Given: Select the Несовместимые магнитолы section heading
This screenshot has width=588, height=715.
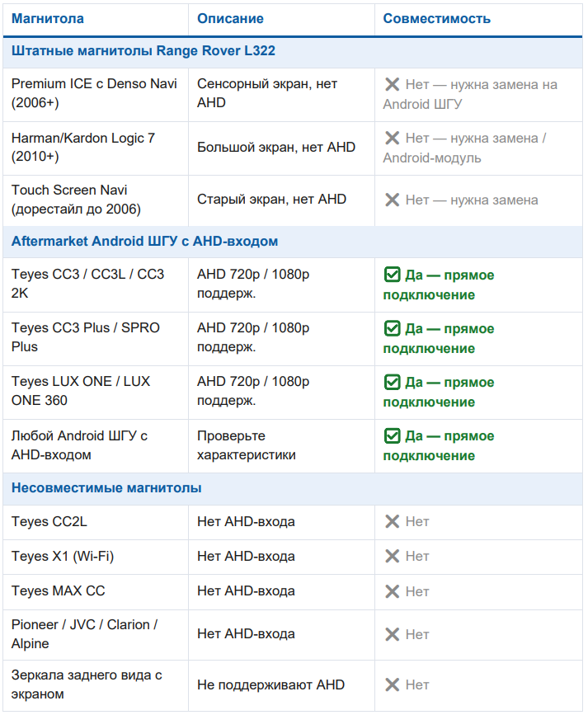Looking at the screenshot, I should pos(106,488).
